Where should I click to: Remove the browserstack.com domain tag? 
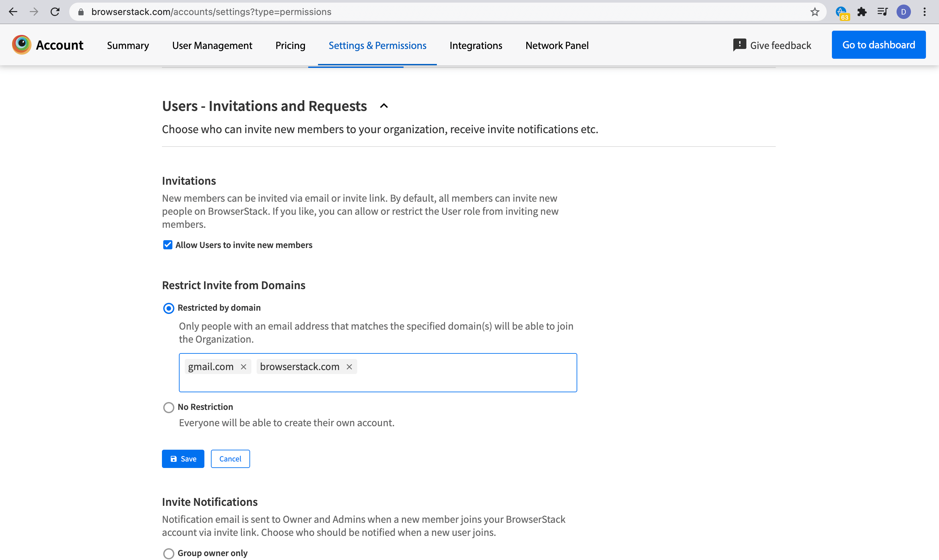[349, 367]
